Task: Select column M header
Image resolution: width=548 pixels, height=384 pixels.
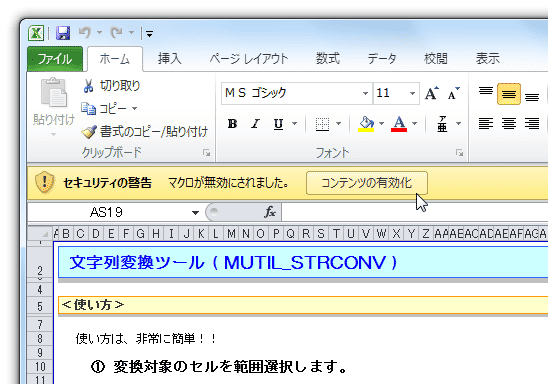Action: coord(231,233)
